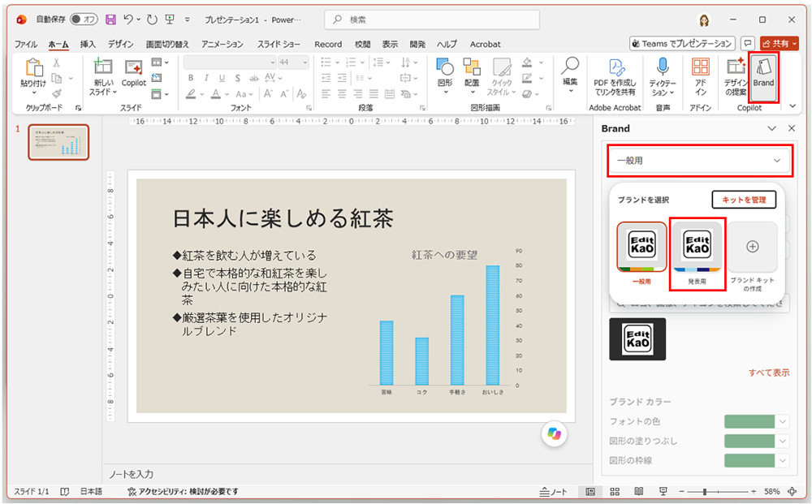Image resolution: width=812 pixels, height=504 pixels.
Task: Undo the last action
Action: tap(128, 19)
